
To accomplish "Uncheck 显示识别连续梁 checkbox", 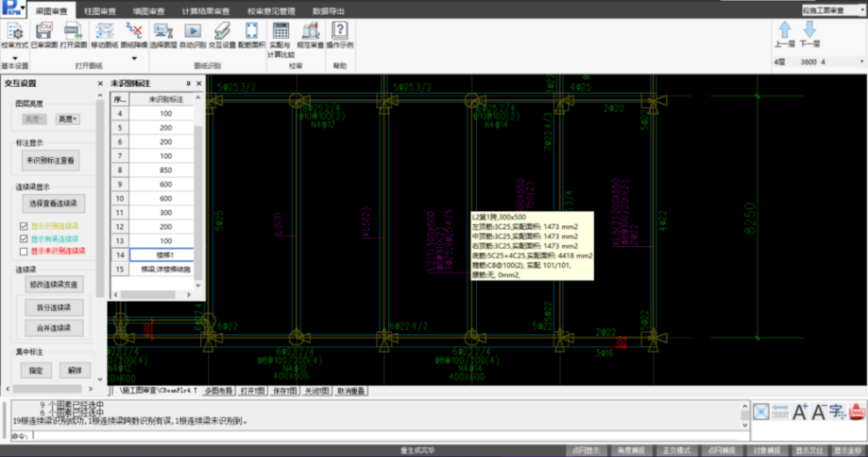I will (x=24, y=226).
